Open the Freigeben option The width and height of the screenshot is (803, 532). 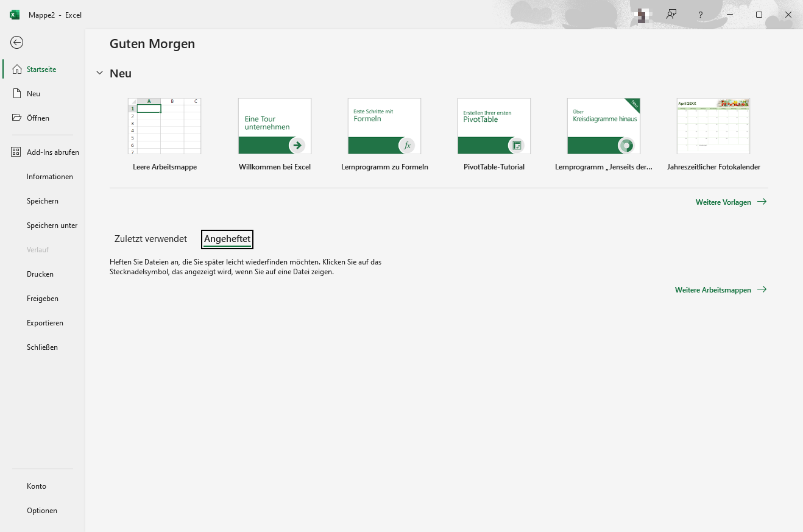click(43, 299)
